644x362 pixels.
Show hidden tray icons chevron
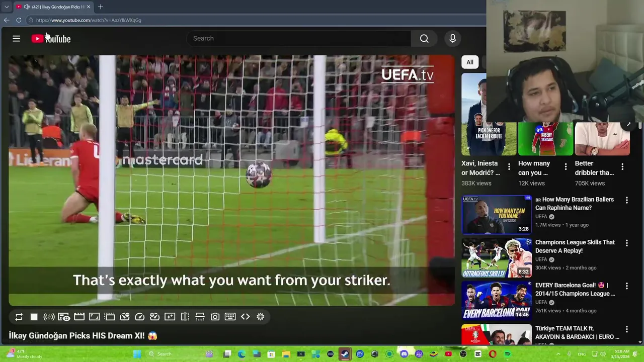558,354
